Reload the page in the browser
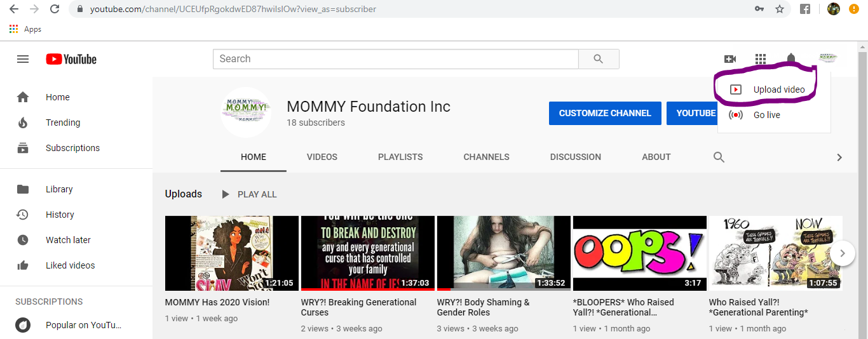868x339 pixels. pyautogui.click(x=55, y=9)
